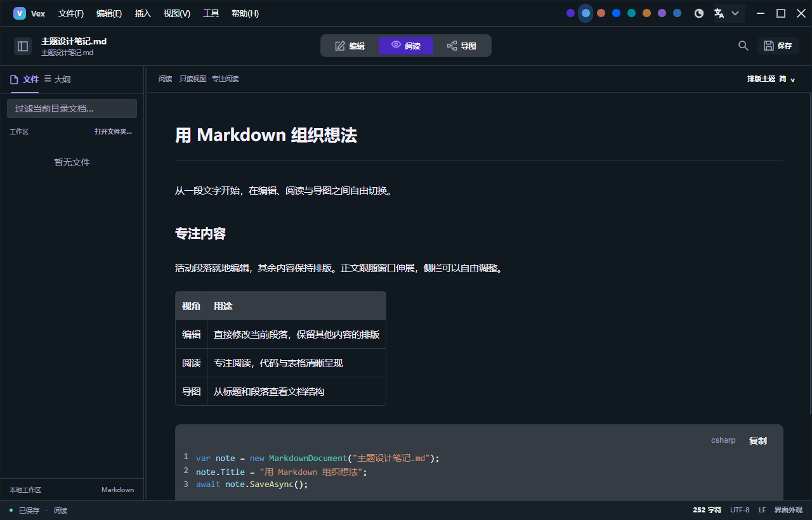Pick the light purple theme swatch
This screenshot has height=520, width=812.
[x=662, y=13]
